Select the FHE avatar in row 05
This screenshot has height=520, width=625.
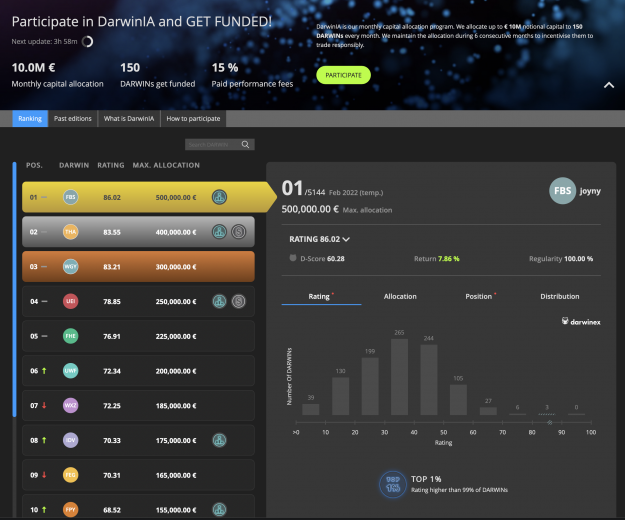(71, 336)
